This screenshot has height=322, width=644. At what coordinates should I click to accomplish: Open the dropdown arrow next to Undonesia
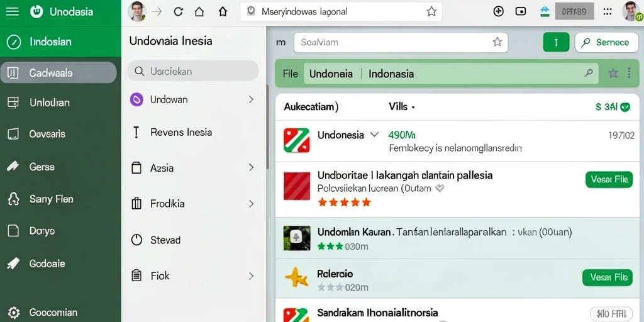tap(374, 135)
